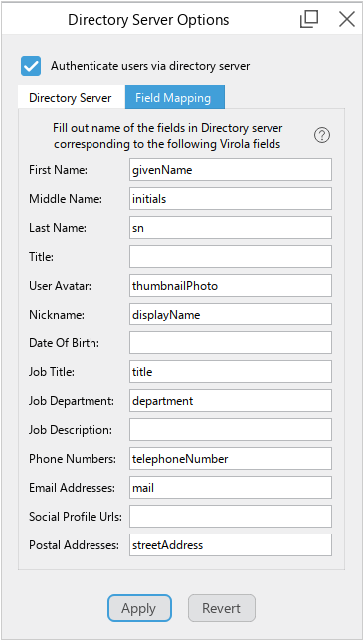The height and width of the screenshot is (641, 364).
Task: Uncheck Authenticate users via directory server
Action: click(31, 66)
